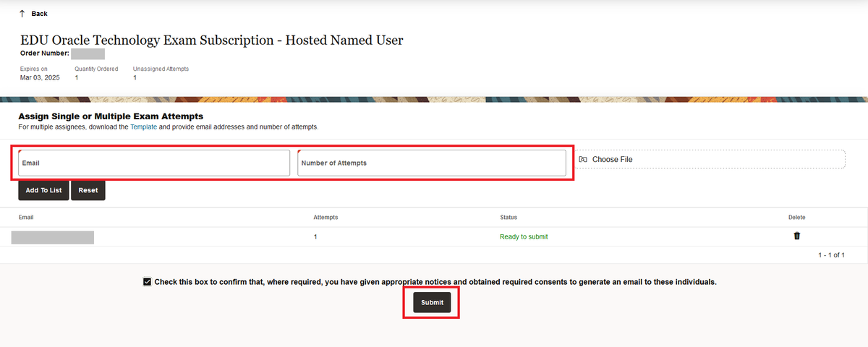The height and width of the screenshot is (347, 868).
Task: Click the Email column header
Action: (26, 217)
